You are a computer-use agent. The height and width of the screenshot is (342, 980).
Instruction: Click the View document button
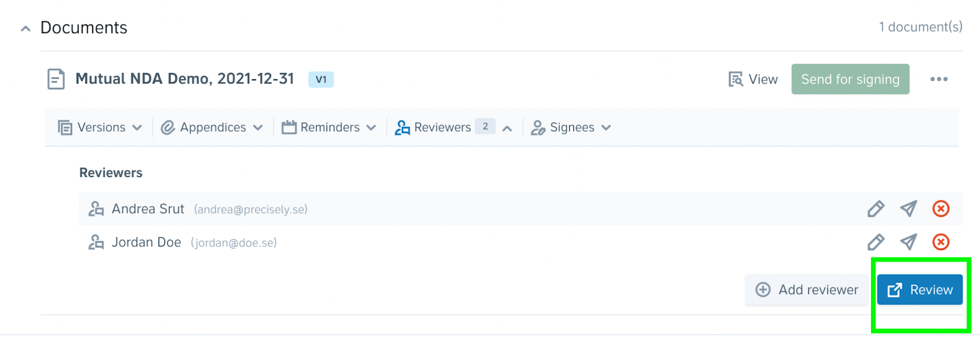(x=753, y=79)
